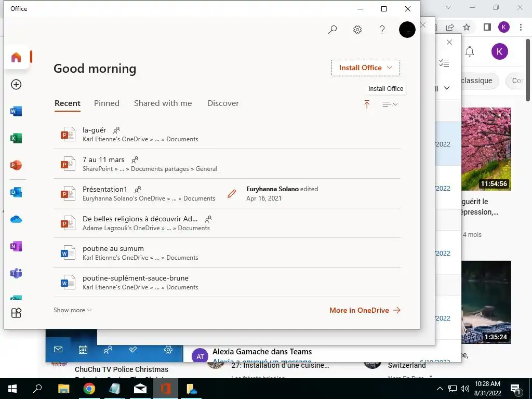Click the Chrome profile K icon

(x=504, y=27)
